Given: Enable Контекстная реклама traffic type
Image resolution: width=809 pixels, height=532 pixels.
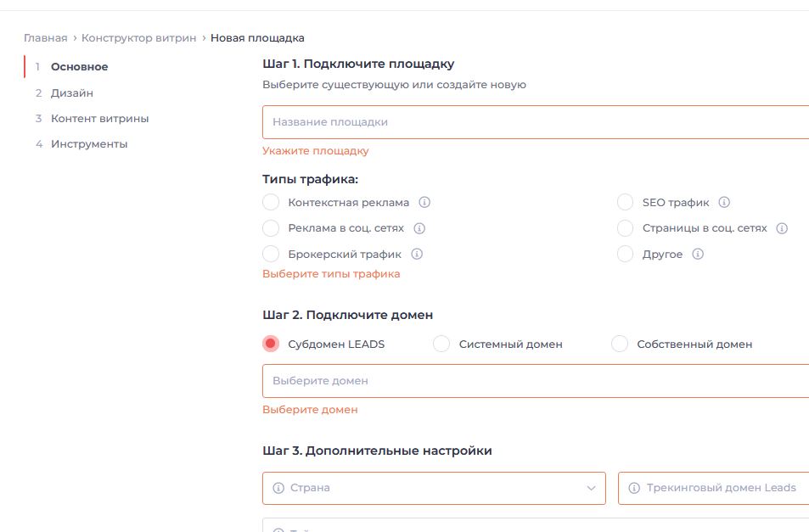Looking at the screenshot, I should tap(271, 203).
